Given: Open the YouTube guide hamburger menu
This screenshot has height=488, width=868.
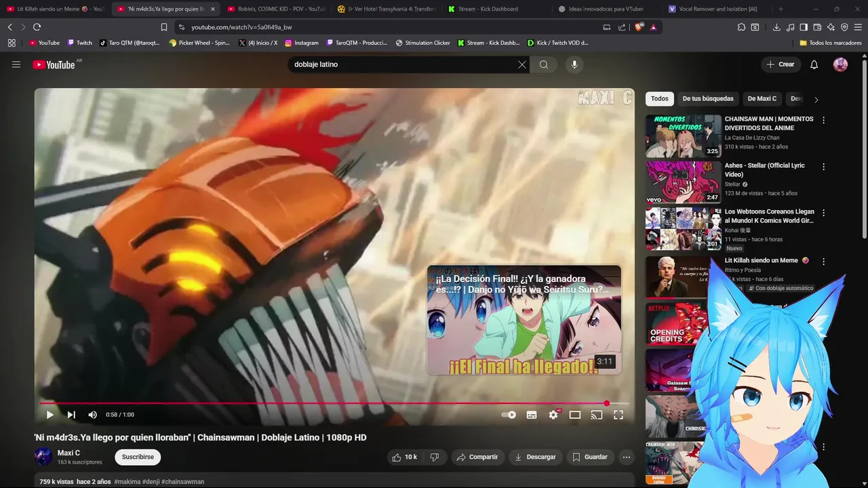Looking at the screenshot, I should 16,64.
